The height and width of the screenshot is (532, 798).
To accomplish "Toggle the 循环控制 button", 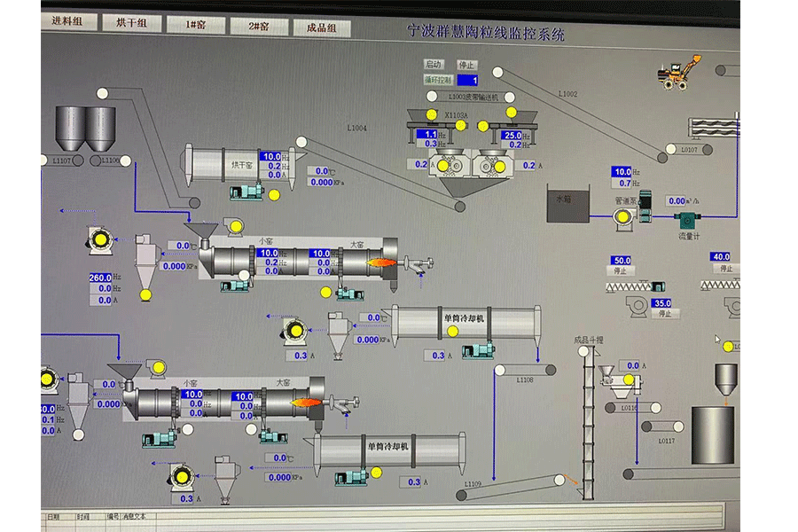I will (438, 80).
